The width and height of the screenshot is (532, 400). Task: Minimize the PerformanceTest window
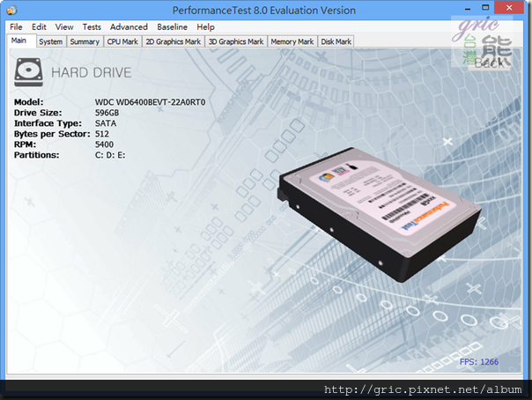click(468, 8)
